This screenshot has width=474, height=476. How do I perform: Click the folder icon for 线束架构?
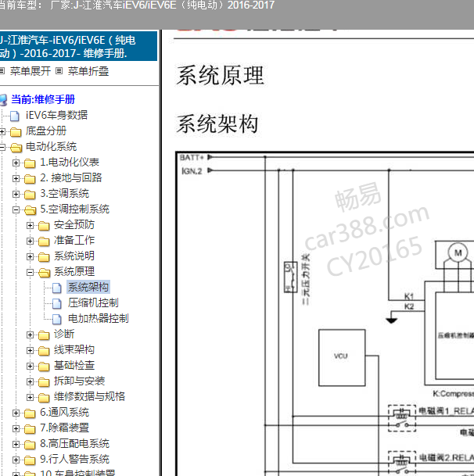(44, 351)
